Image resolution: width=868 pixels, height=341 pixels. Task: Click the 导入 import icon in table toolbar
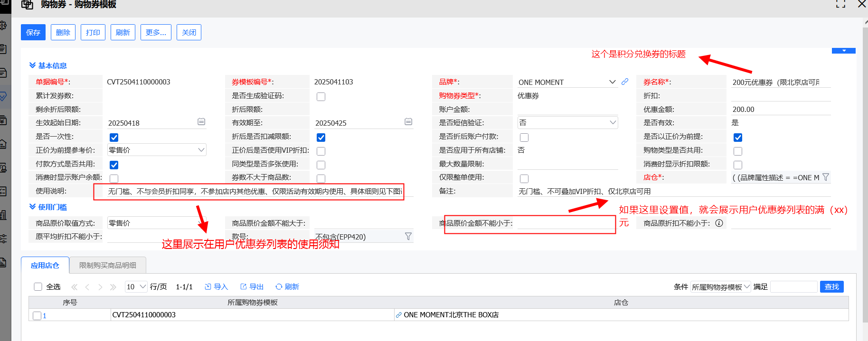point(208,286)
